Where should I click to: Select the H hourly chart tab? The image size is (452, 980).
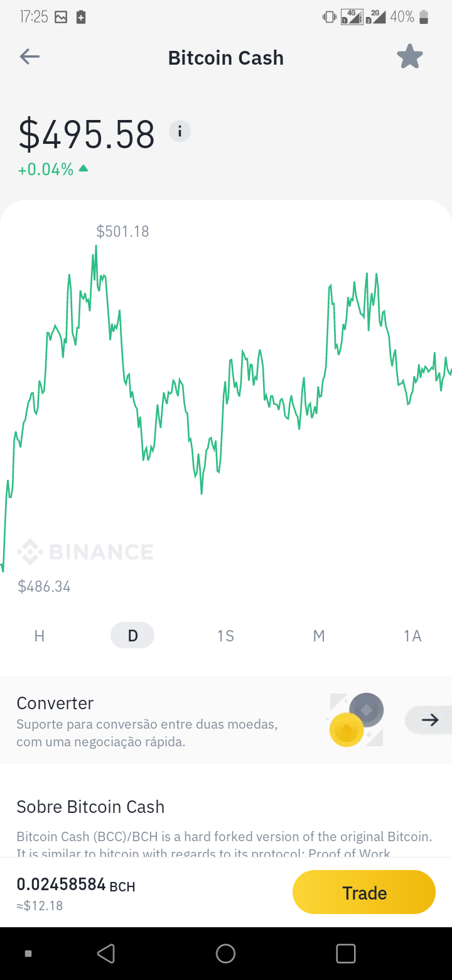(x=39, y=636)
